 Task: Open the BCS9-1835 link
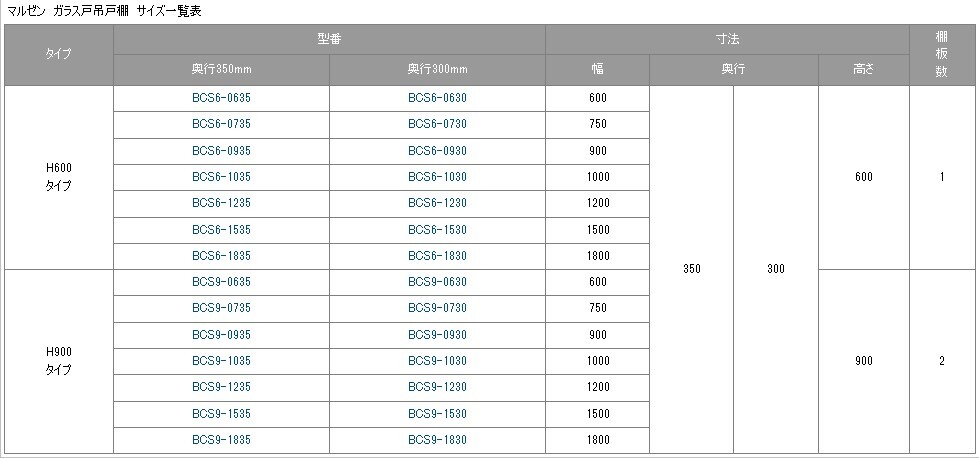(221, 439)
